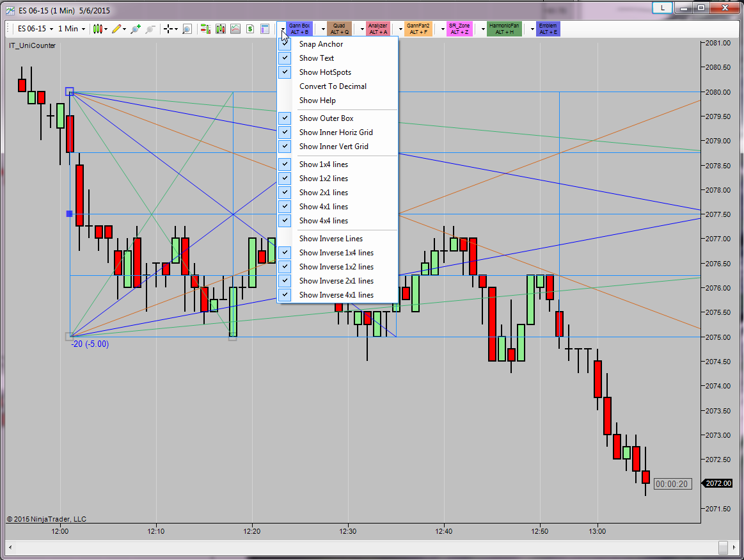Activate the Analyzer ALT+A tool

[378, 29]
